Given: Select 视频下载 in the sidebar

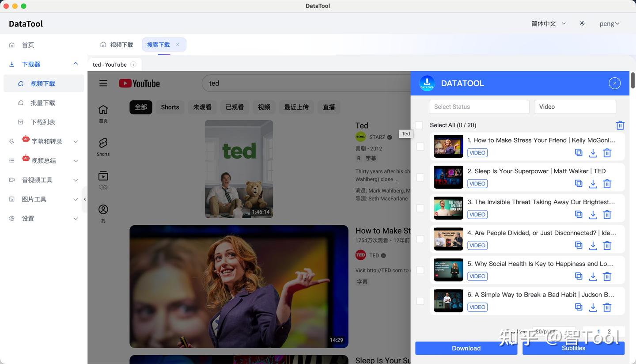Looking at the screenshot, I should (x=44, y=83).
